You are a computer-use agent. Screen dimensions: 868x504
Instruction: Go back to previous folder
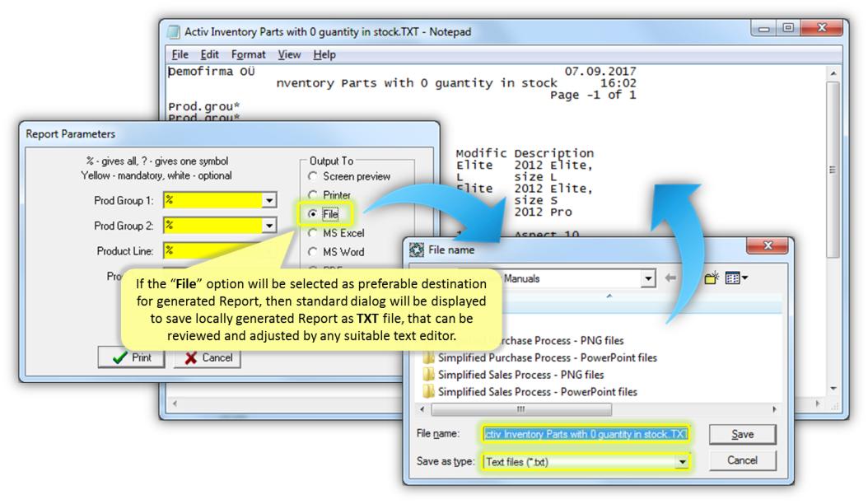[x=670, y=278]
